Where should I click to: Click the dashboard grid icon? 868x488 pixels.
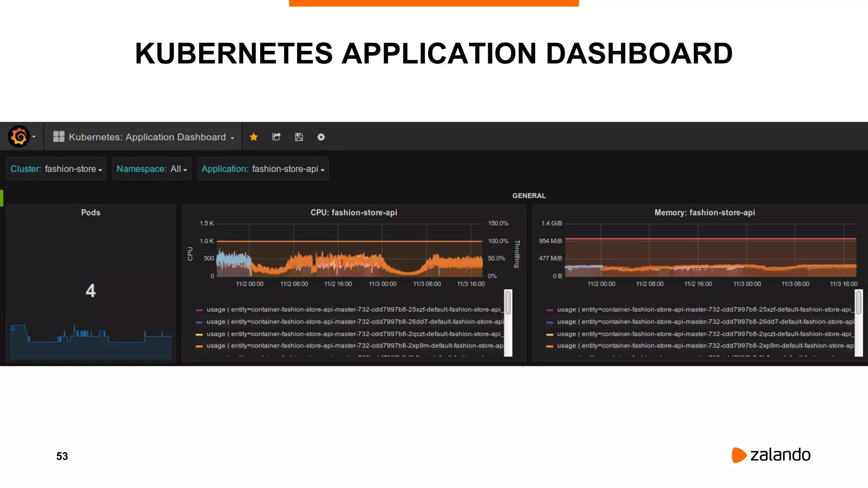coord(58,136)
